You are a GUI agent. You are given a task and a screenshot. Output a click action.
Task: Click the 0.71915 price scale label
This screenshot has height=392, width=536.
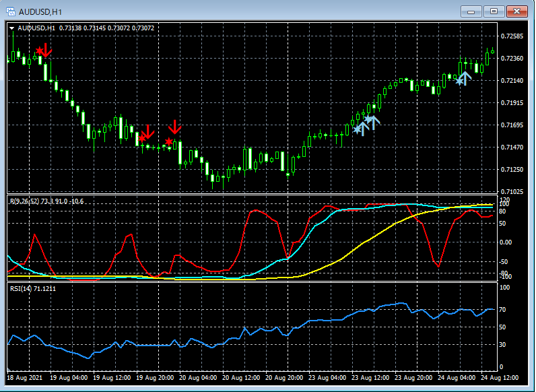[x=512, y=103]
